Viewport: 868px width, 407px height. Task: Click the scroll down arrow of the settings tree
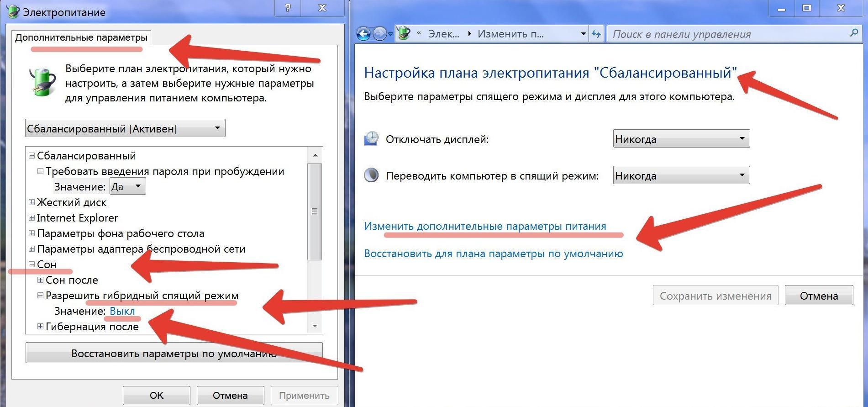(315, 326)
